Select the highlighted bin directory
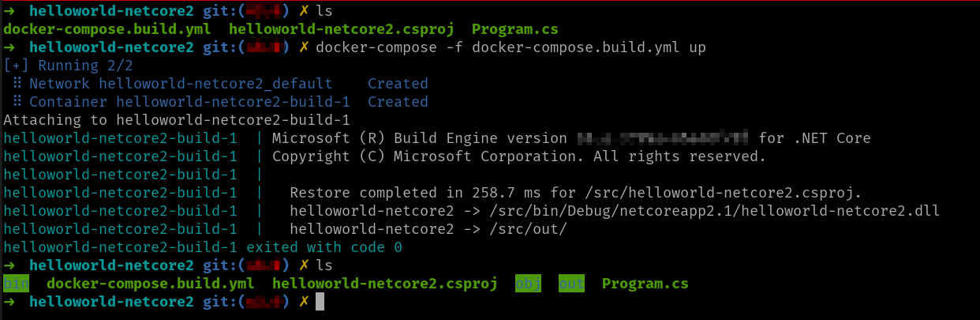Viewport: 980px width, 320px height. pyautogui.click(x=16, y=284)
